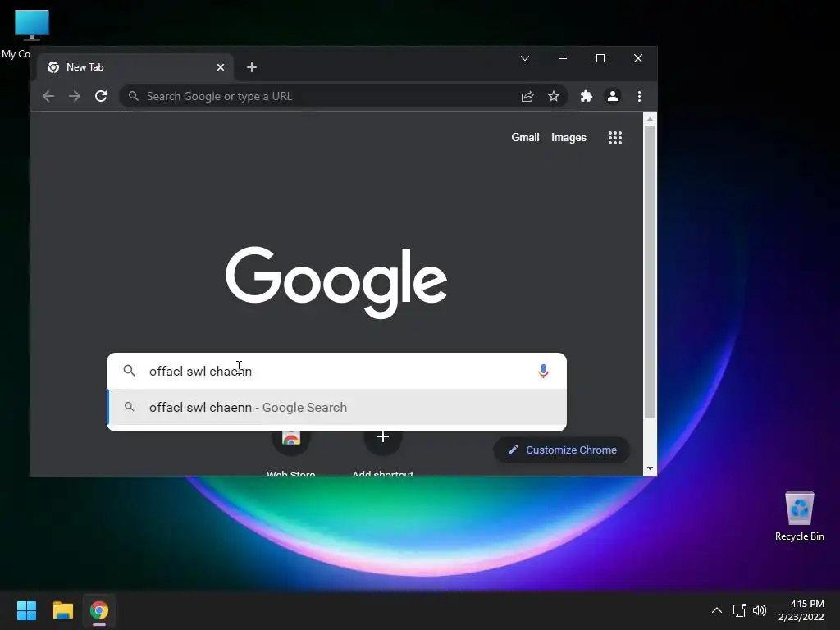Open the Windows Start menu
The width and height of the screenshot is (840, 630).
pos(27,610)
